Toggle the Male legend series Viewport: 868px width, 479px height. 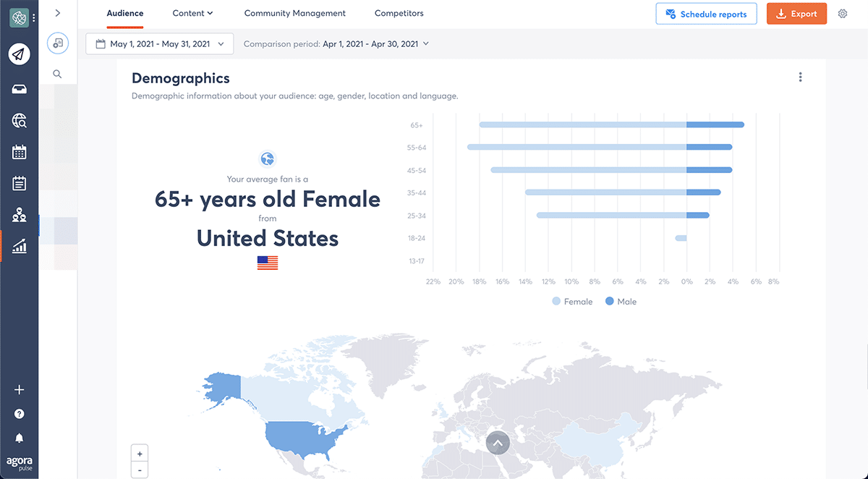pos(621,302)
